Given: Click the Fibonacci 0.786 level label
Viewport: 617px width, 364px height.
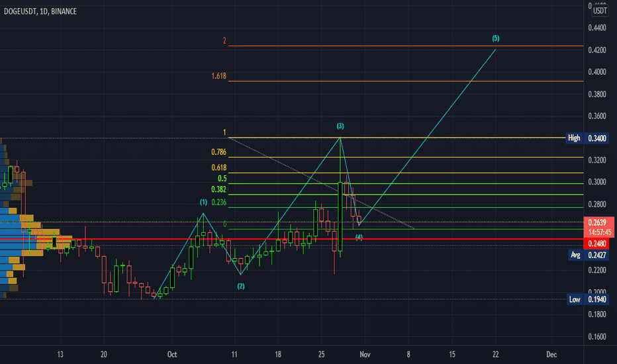Looking at the screenshot, I should pyautogui.click(x=218, y=152).
